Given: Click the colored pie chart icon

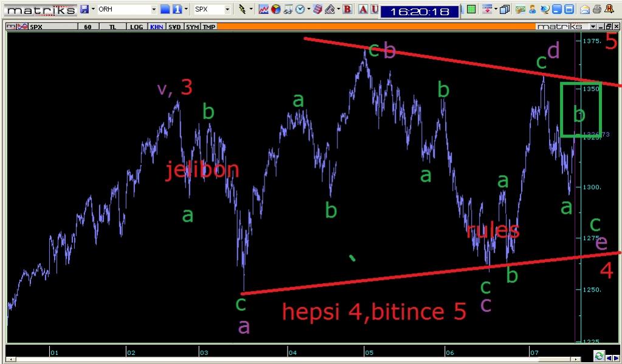Looking at the screenshot, I should point(275,9).
